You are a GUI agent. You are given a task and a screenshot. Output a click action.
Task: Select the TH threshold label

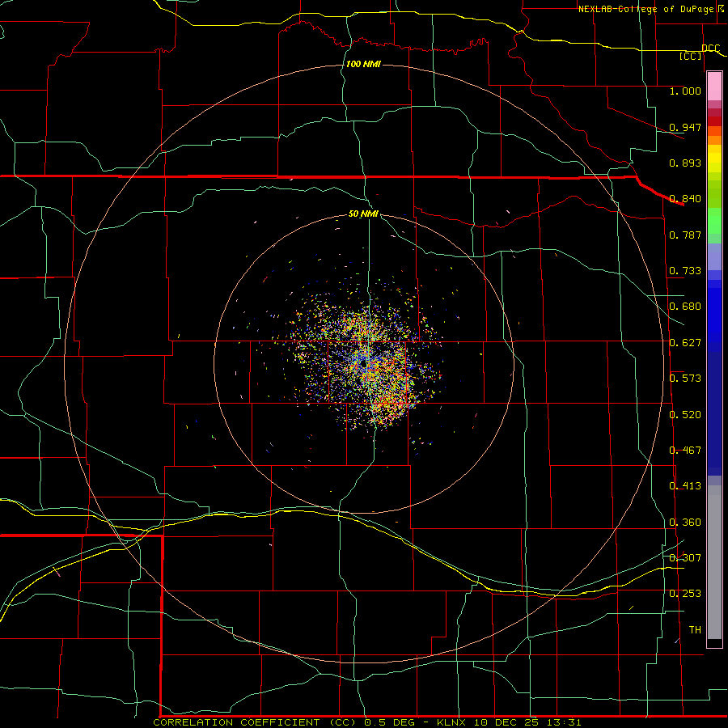click(695, 630)
